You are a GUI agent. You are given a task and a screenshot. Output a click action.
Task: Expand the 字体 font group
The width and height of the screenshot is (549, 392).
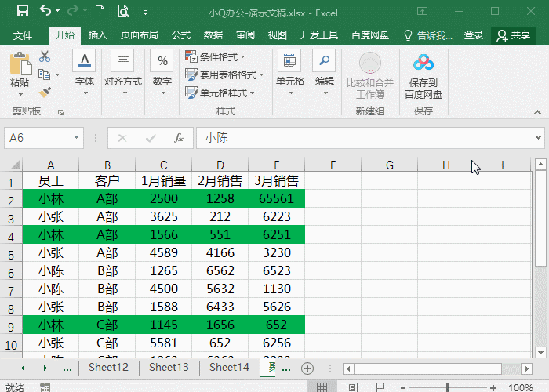(x=85, y=72)
